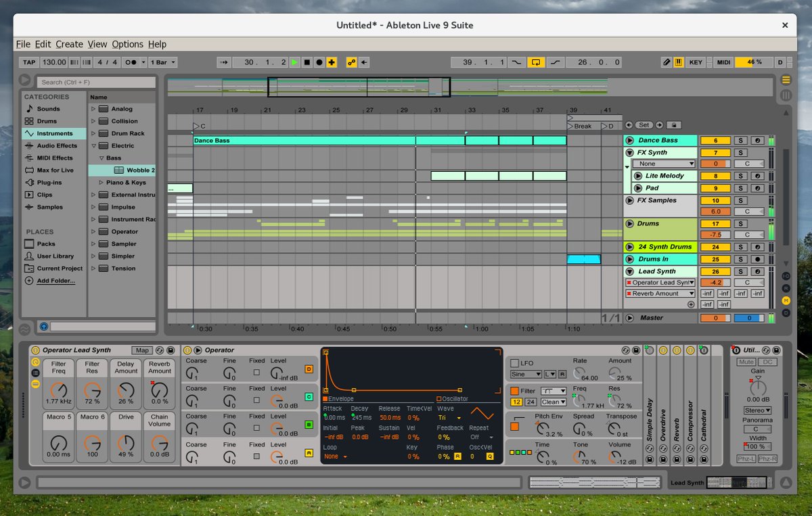This screenshot has height=516, width=812.
Task: Expand the Piano & Keys folder
Action: click(101, 183)
